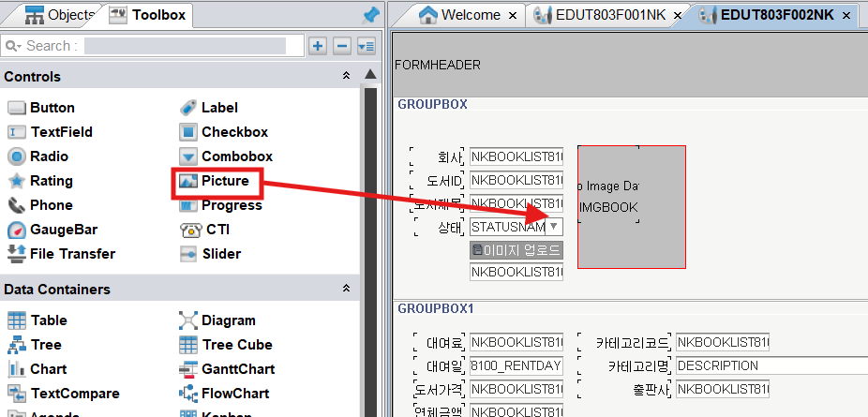Click the 이미지 업로드 button

[x=516, y=250]
